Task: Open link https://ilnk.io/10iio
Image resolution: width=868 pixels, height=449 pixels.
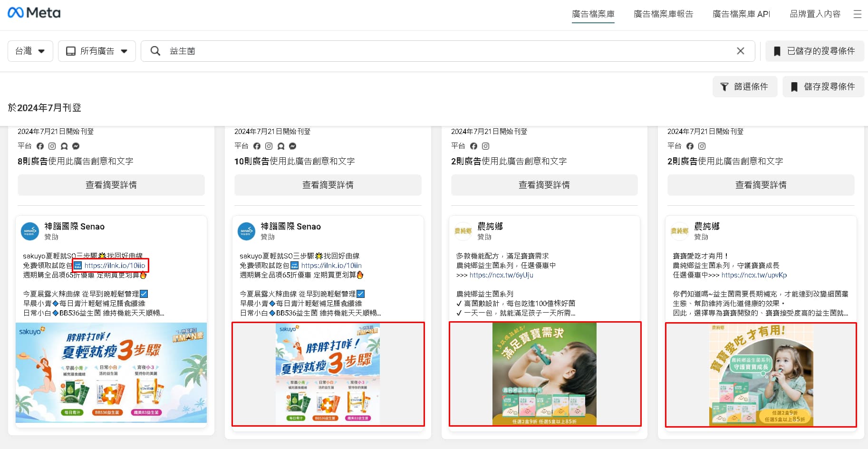Action: 115,266
